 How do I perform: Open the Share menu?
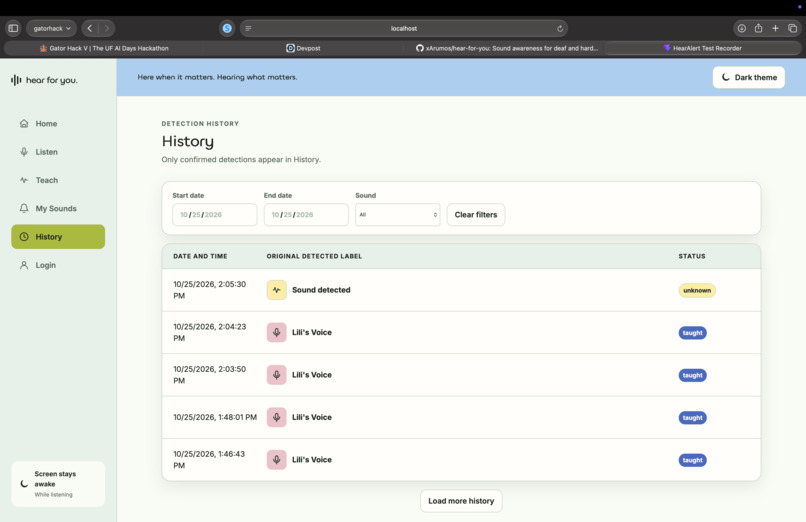click(x=758, y=28)
